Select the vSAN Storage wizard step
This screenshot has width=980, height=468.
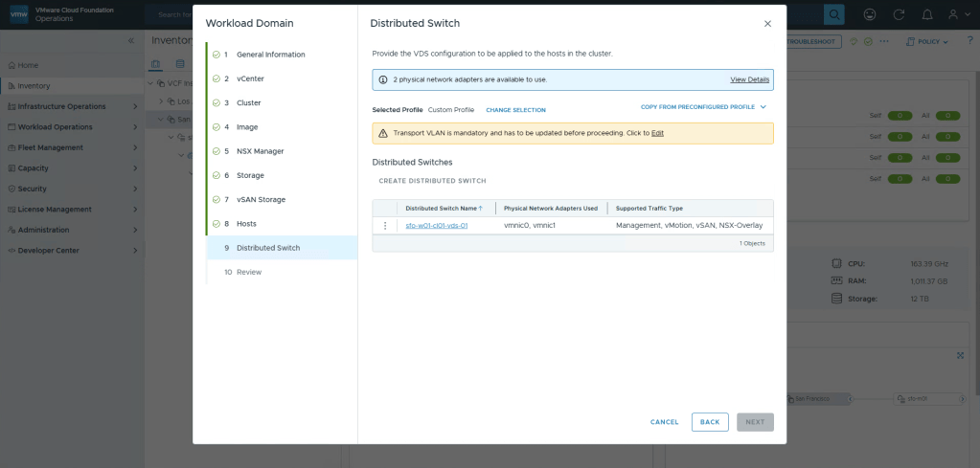pyautogui.click(x=261, y=199)
